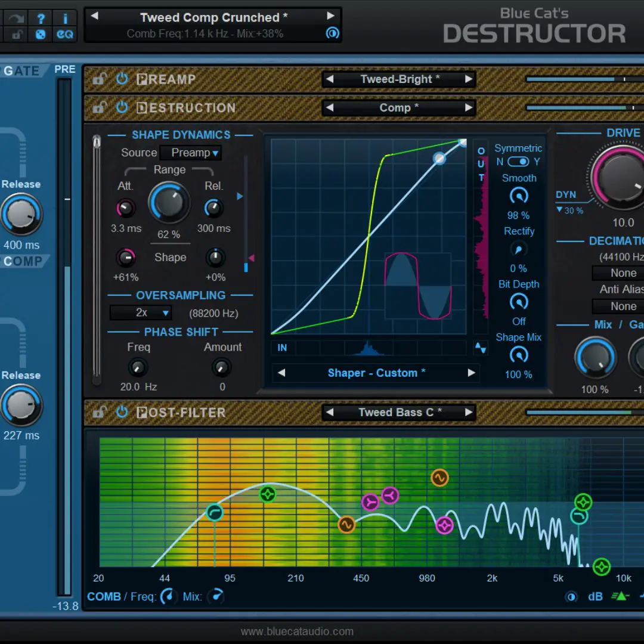Select previous shaper preset arrow
The width and height of the screenshot is (644, 644).
[x=281, y=373]
